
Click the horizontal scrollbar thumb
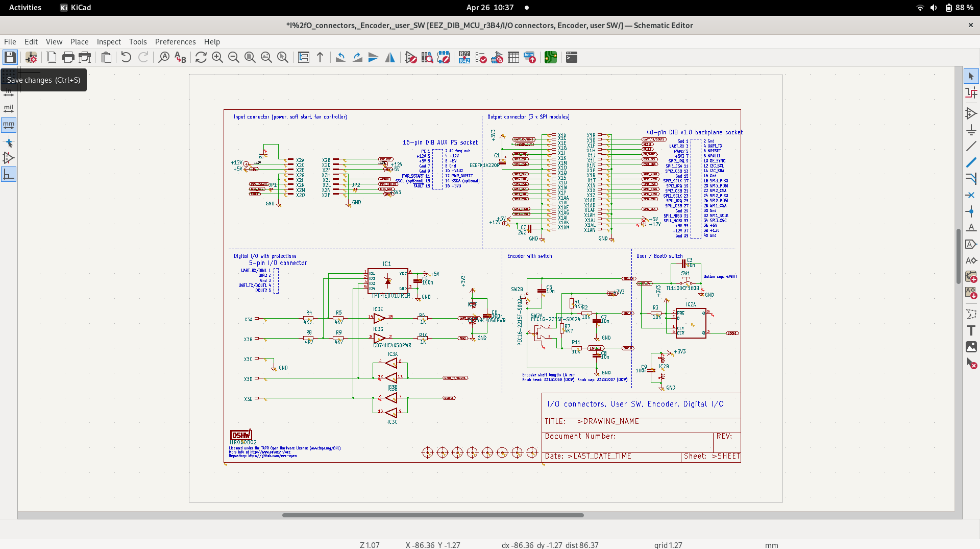[x=432, y=515]
